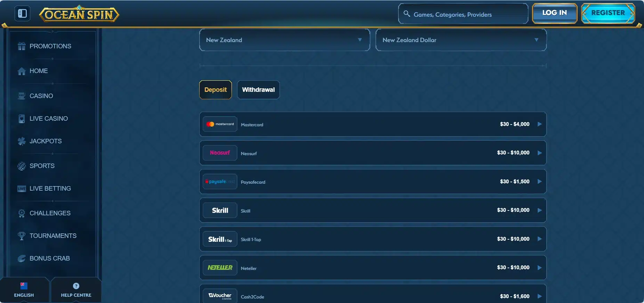This screenshot has height=303, width=644.
Task: Select LIVE CASINO in the sidebar
Action: [49, 119]
